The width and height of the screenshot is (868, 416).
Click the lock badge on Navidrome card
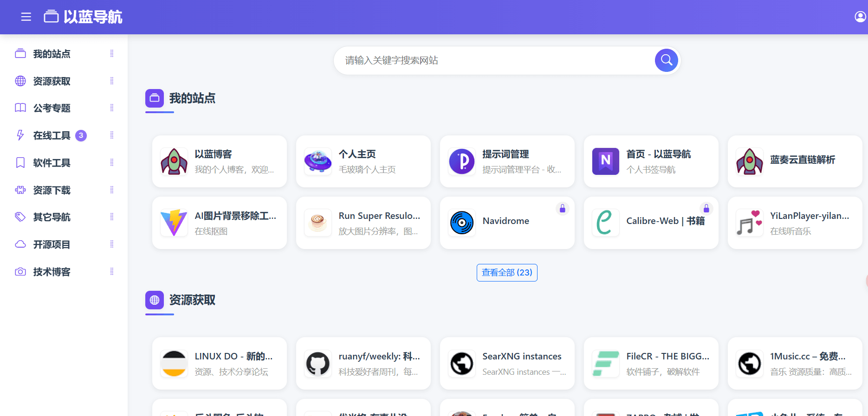click(x=562, y=209)
